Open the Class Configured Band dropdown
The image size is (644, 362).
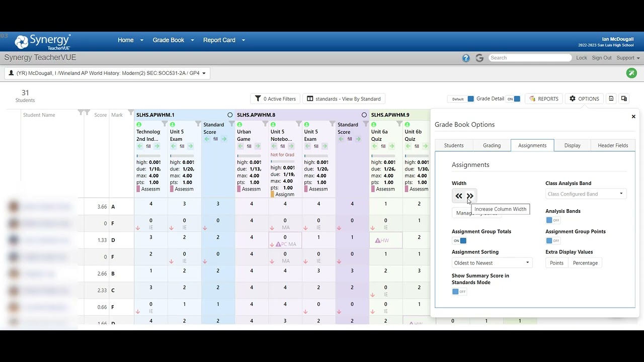click(586, 194)
